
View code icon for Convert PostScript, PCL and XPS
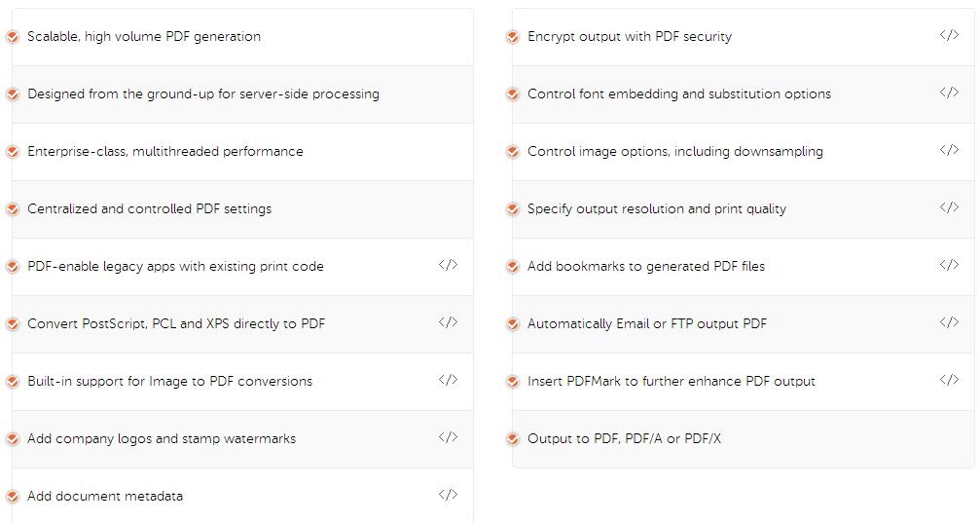(x=448, y=322)
